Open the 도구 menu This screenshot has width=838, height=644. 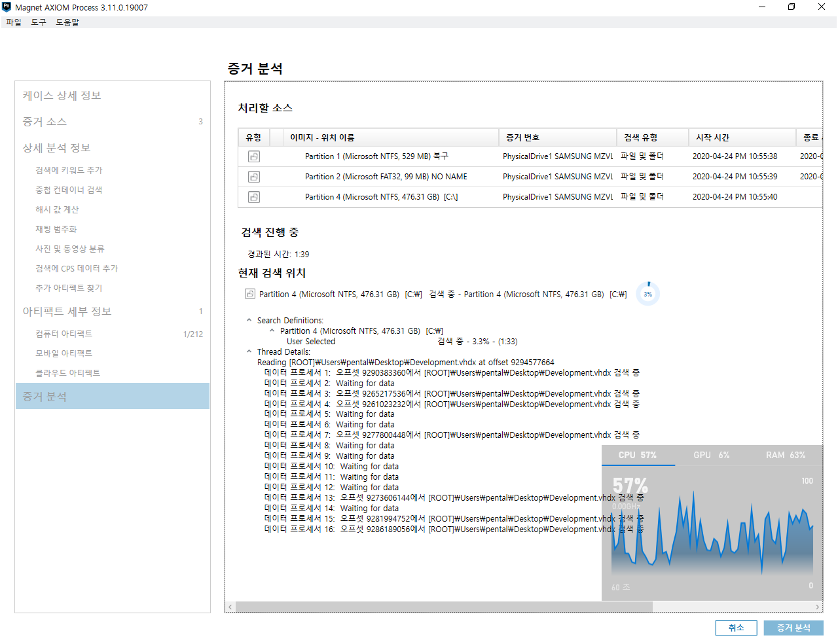39,22
